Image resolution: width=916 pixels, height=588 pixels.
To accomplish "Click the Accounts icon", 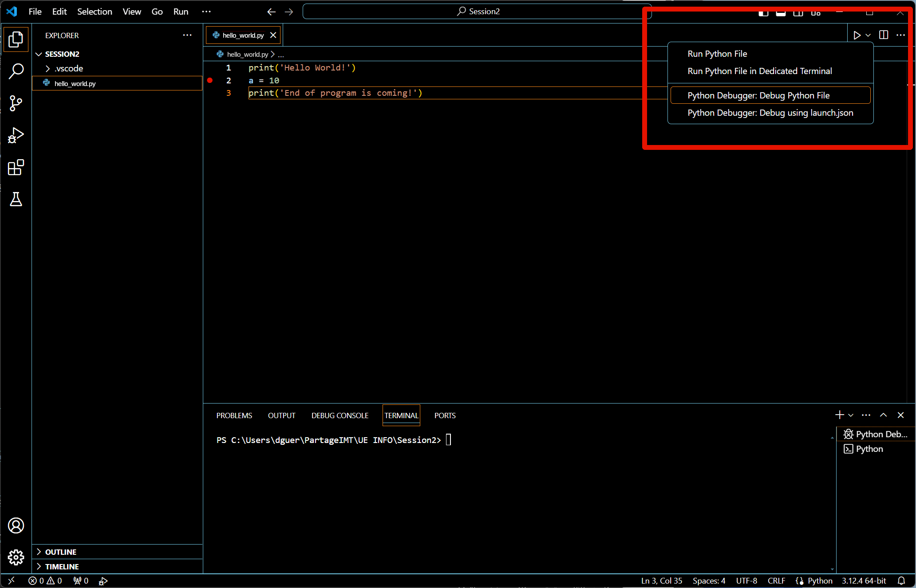I will [x=16, y=525].
